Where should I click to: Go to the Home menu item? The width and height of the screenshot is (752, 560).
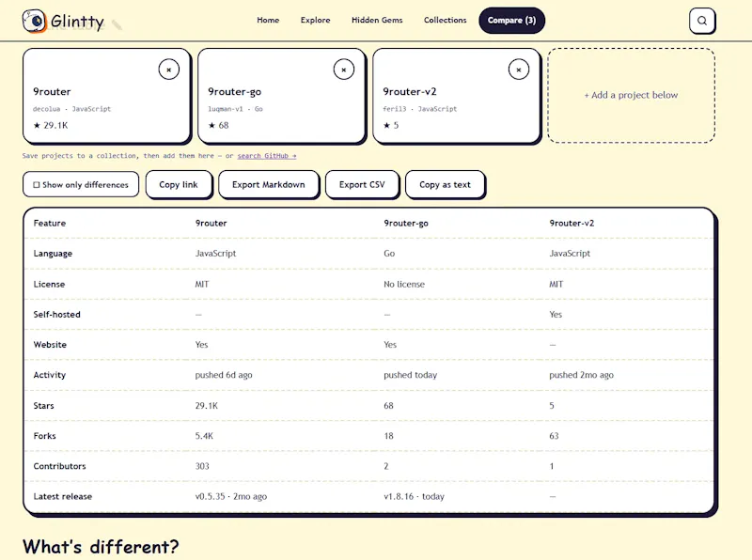pos(268,20)
